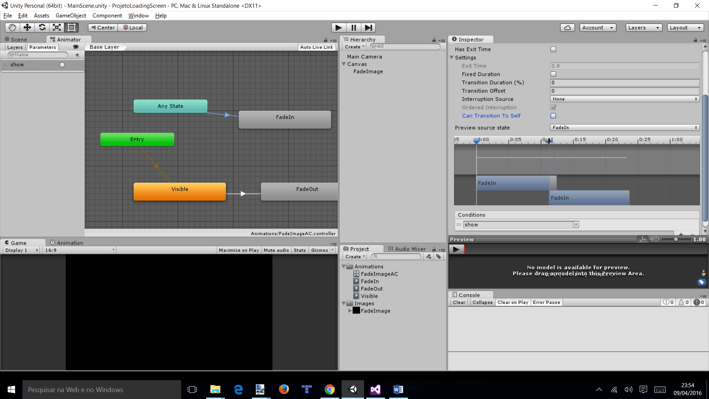Image resolution: width=709 pixels, height=399 pixels.
Task: Toggle Has Exit Time checkbox
Action: tap(553, 49)
